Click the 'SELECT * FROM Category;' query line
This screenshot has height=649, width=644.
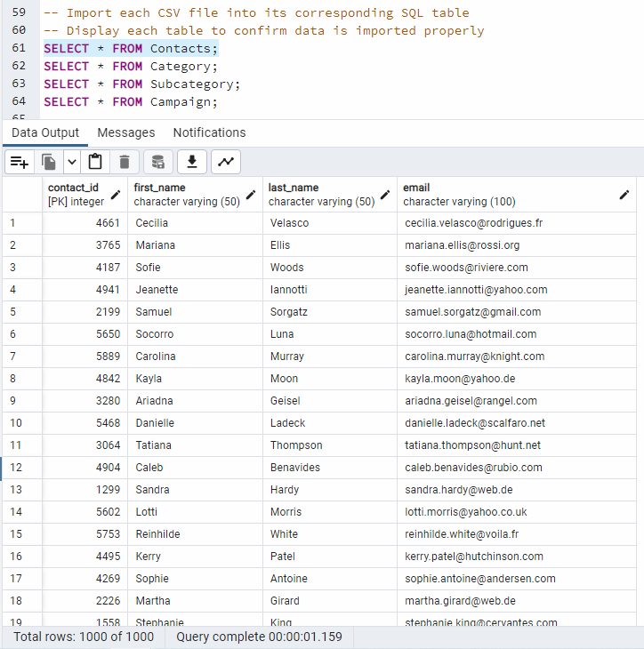pyautogui.click(x=131, y=67)
